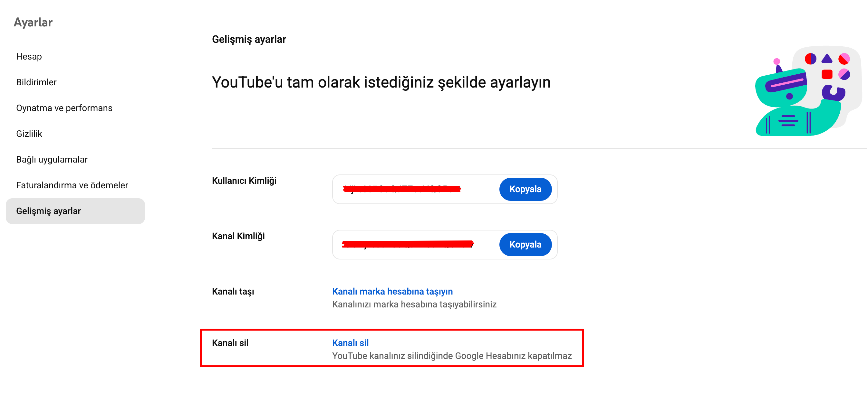View Bağlı uygulamalar settings

pos(52,159)
